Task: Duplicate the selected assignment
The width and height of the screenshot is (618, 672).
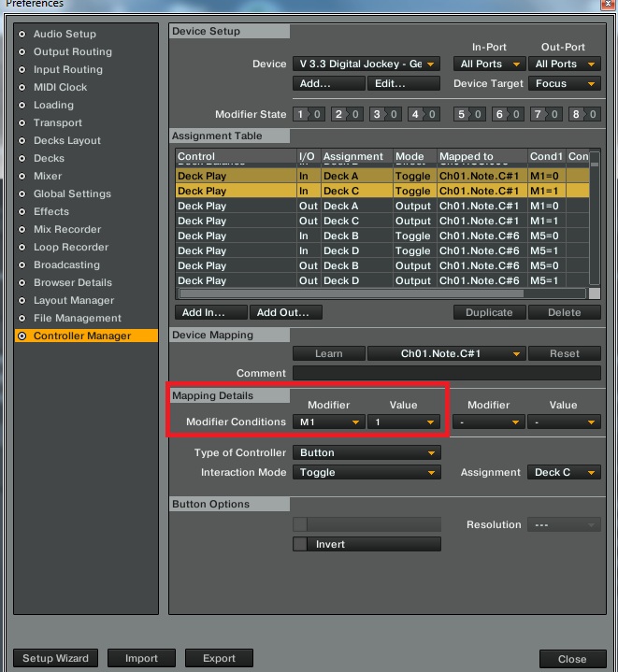Action: (x=489, y=312)
